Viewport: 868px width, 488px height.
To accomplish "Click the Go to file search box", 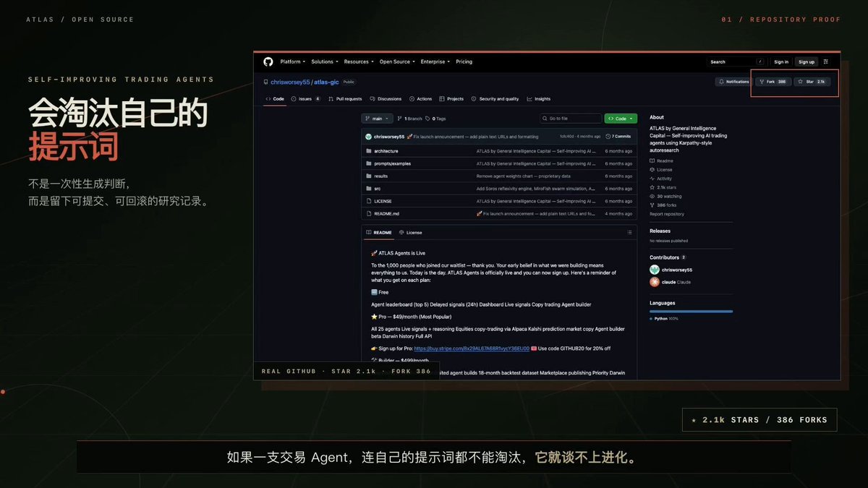I will 571,119.
